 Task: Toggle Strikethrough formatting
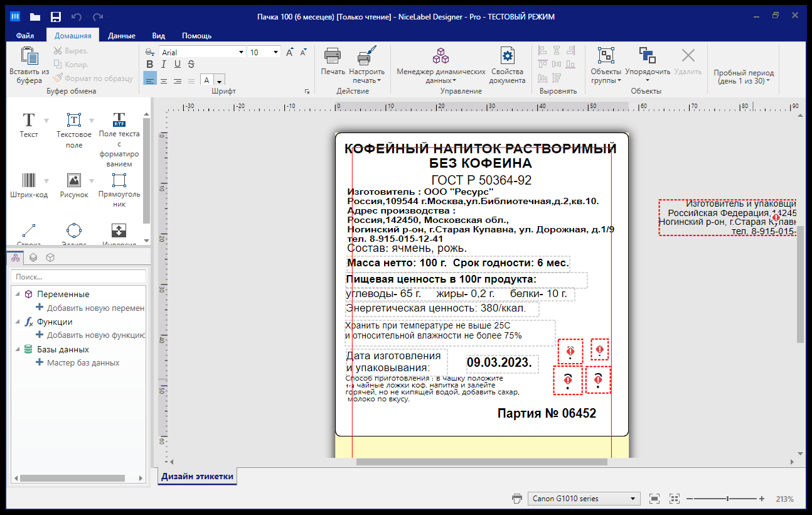(x=191, y=64)
